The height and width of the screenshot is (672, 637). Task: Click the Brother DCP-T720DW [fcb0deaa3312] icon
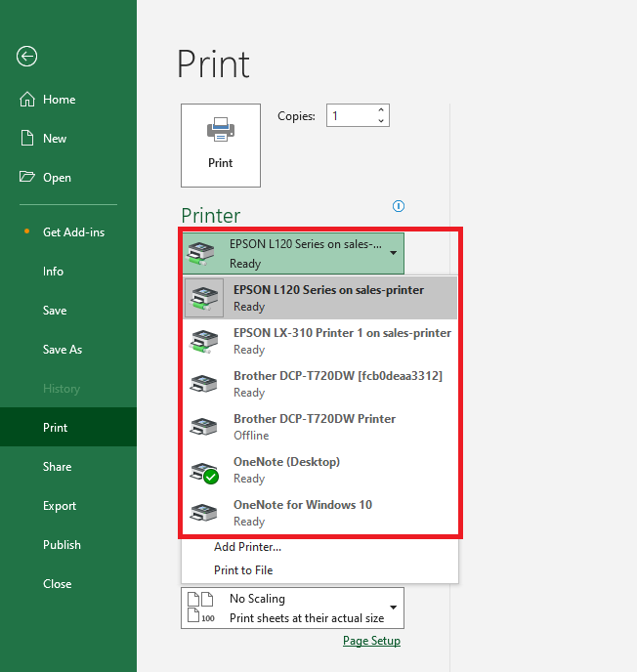click(203, 383)
